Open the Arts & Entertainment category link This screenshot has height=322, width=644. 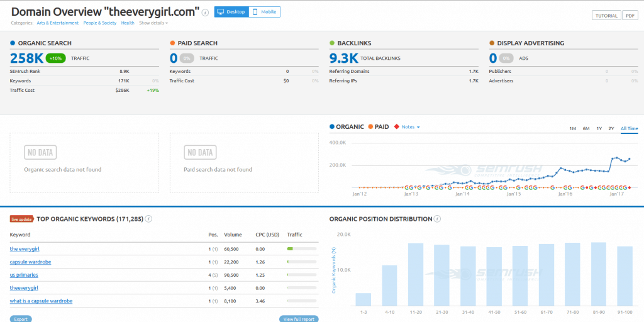point(57,23)
